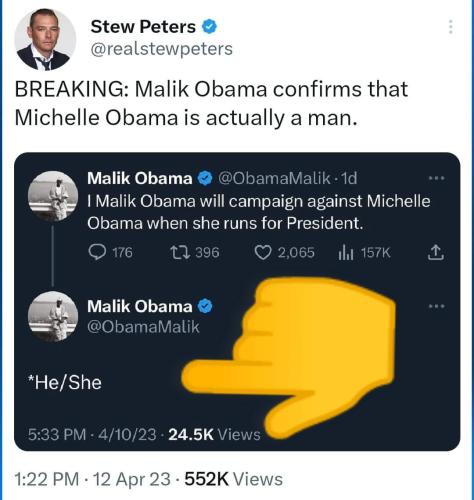Open the three-dot menu on Stew Peters tweet
The height and width of the screenshot is (500, 474).
[x=450, y=27]
